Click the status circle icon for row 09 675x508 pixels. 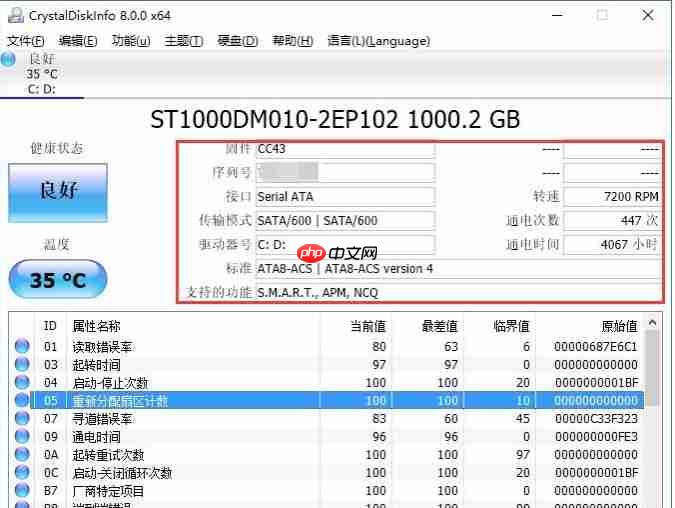pyautogui.click(x=22, y=436)
